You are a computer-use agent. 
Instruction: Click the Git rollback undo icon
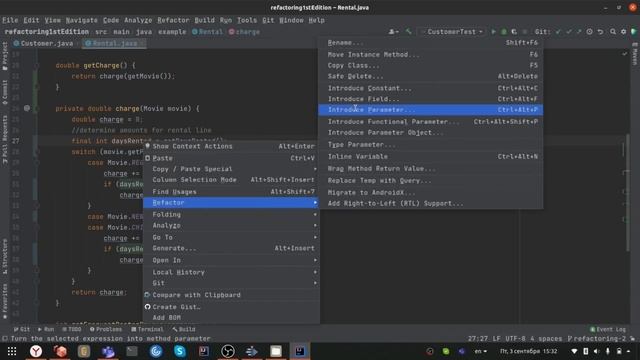(x=600, y=32)
